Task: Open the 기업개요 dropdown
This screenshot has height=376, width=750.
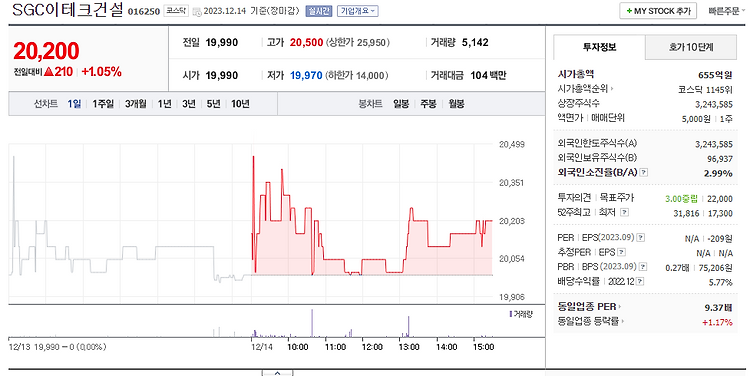Action: coord(357,11)
